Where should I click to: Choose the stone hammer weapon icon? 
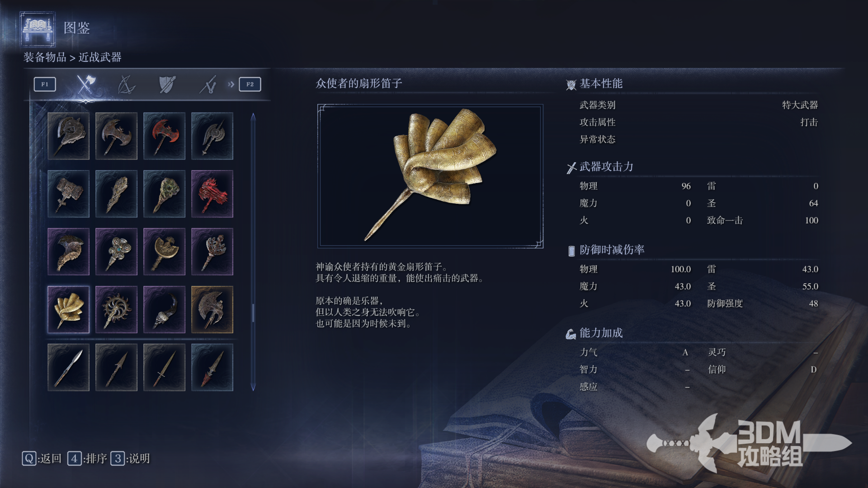click(68, 194)
